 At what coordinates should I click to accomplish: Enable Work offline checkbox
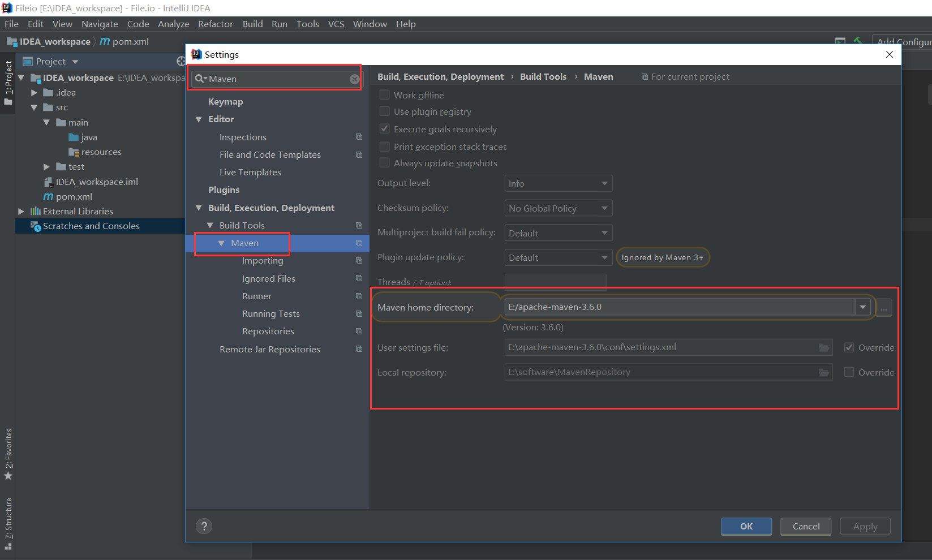pyautogui.click(x=384, y=94)
